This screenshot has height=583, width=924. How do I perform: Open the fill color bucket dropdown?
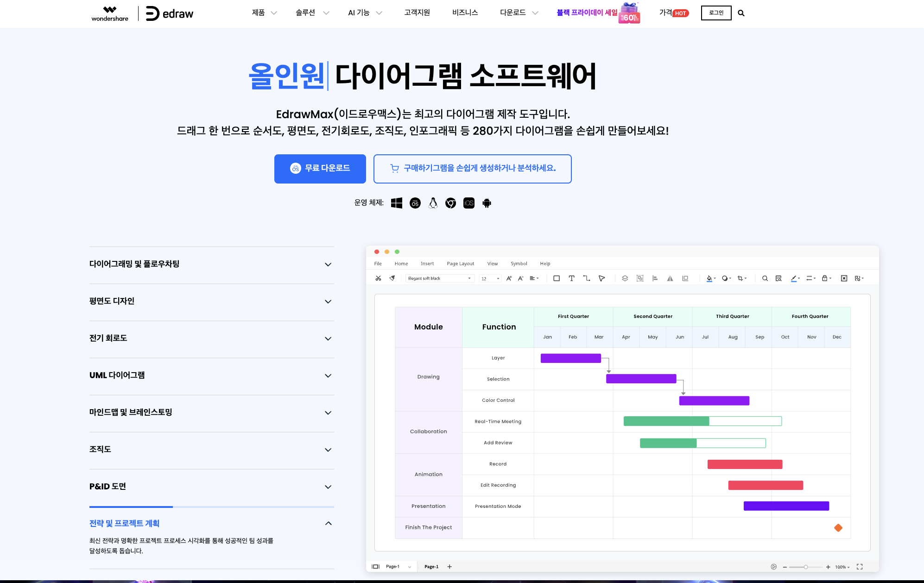pos(711,279)
